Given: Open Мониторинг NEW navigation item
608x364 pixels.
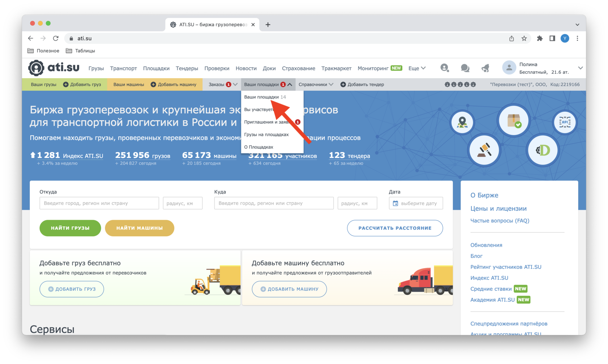Looking at the screenshot, I should (380, 68).
